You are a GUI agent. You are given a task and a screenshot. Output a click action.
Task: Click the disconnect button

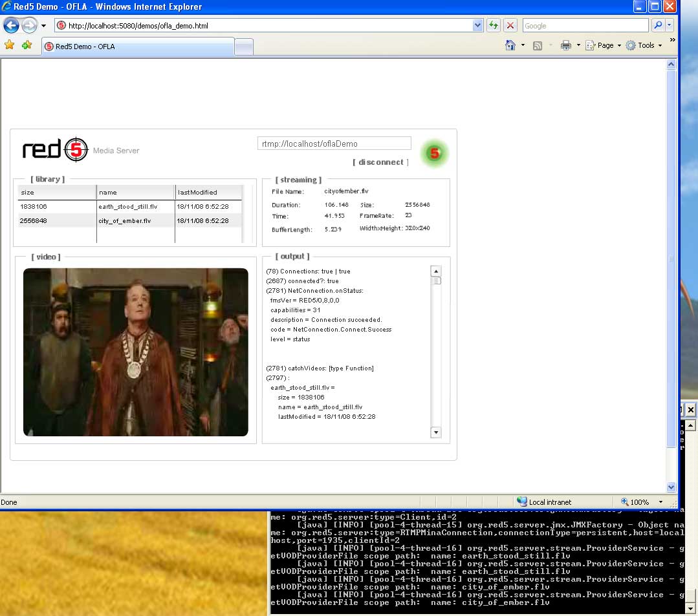pos(380,162)
